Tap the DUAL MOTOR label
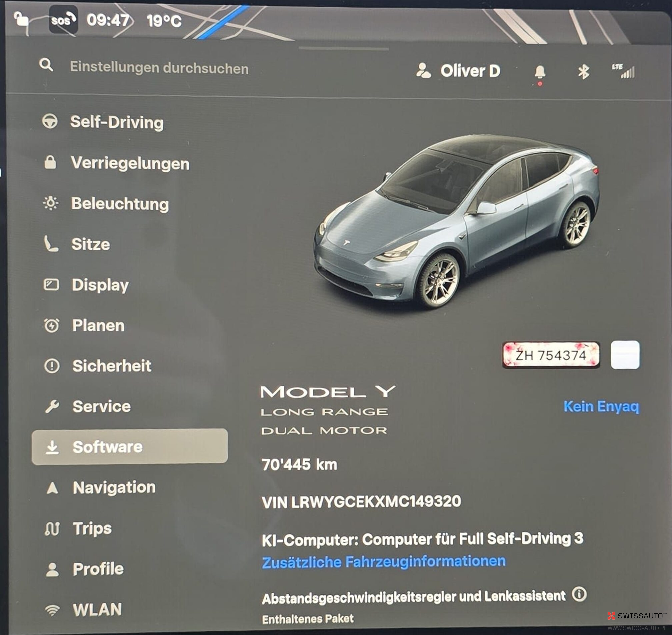The image size is (672, 635). (x=324, y=430)
